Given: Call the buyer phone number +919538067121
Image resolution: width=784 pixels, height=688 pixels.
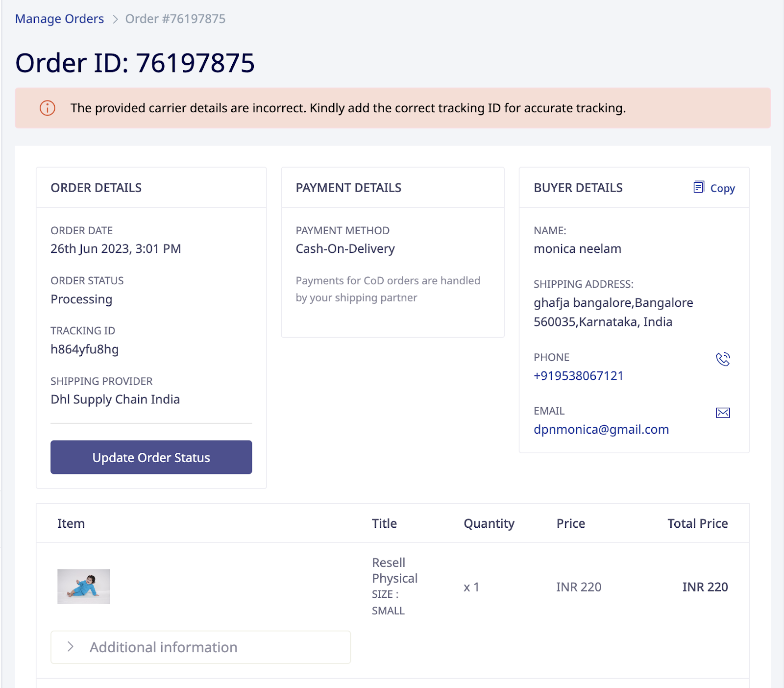Looking at the screenshot, I should [x=578, y=376].
